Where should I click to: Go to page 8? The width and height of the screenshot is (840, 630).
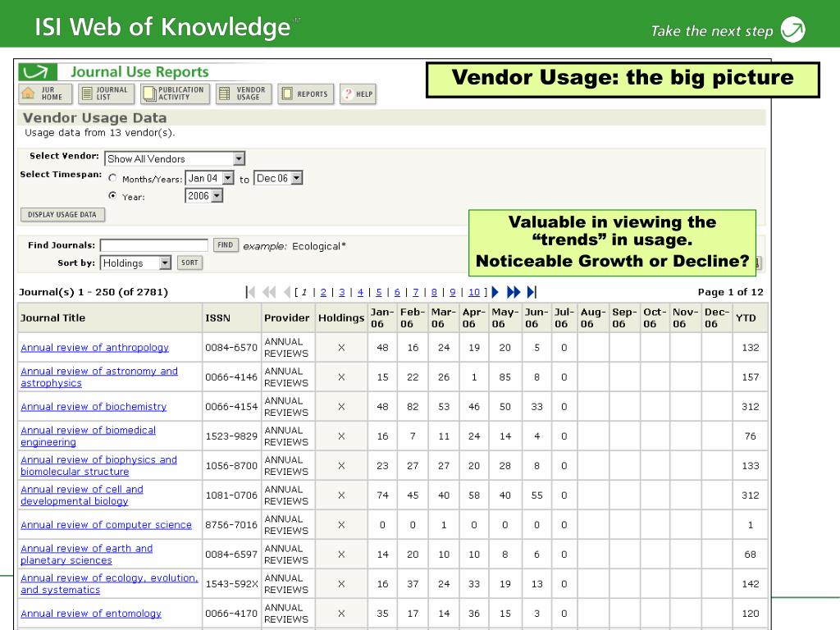point(434,292)
